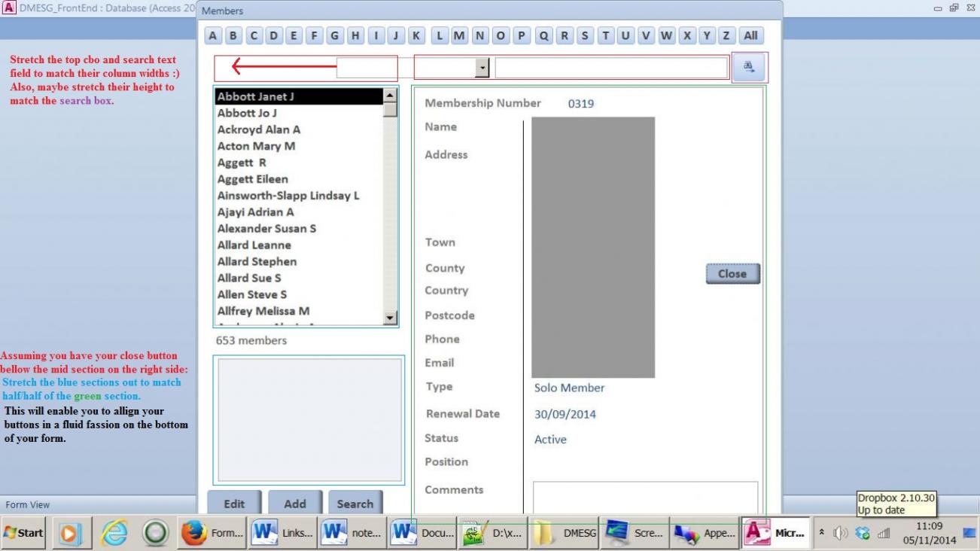Click the wide search text field
The width and height of the screenshot is (980, 551).
611,68
